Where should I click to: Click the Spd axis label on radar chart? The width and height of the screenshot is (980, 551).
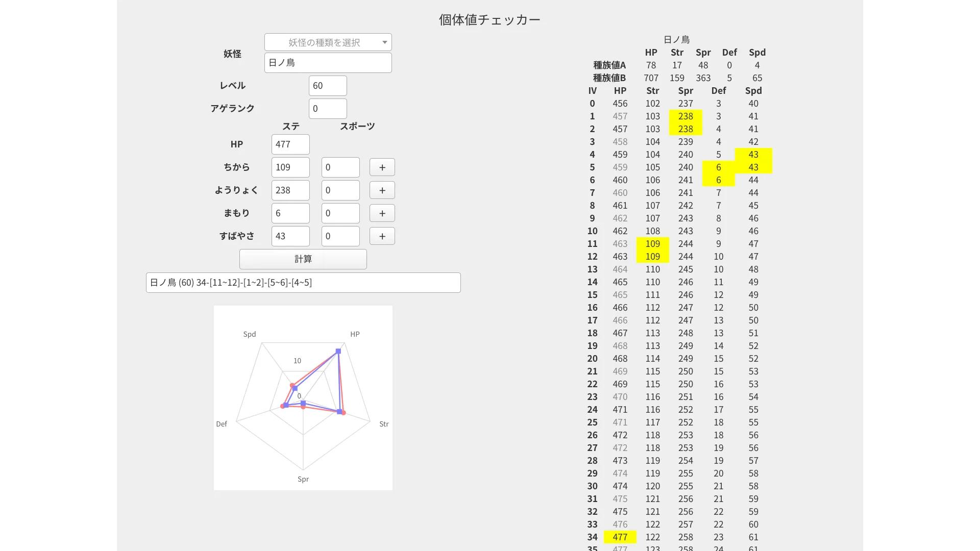coord(250,334)
